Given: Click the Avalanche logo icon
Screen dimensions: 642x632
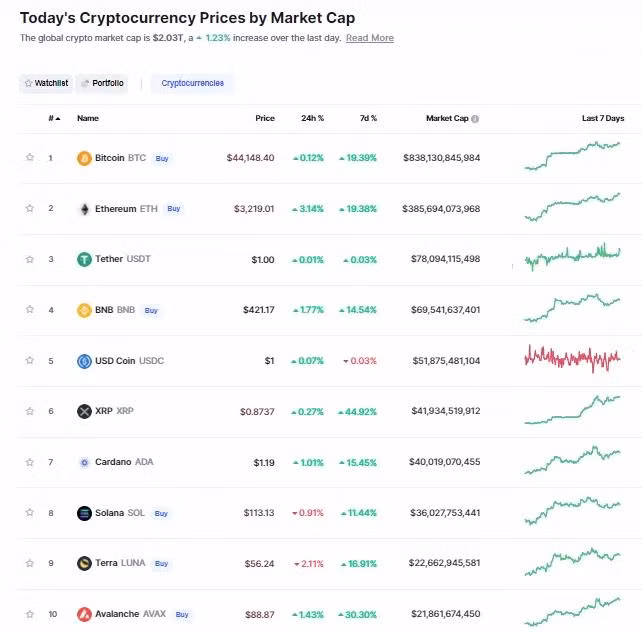Looking at the screenshot, I should click(x=84, y=614).
